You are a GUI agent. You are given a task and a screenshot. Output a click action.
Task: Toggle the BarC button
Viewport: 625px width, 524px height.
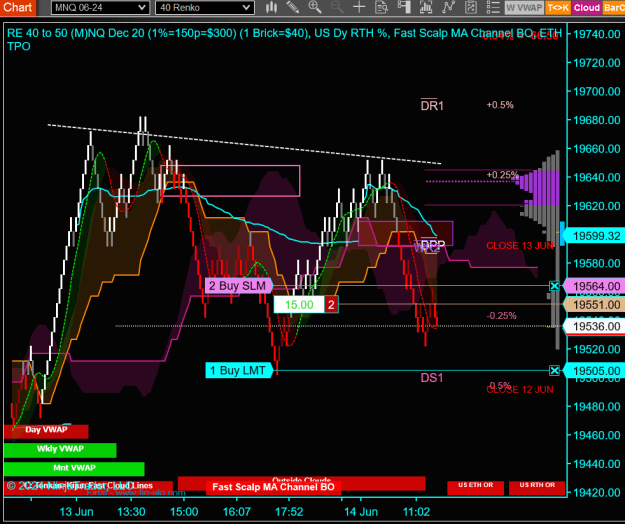(613, 8)
